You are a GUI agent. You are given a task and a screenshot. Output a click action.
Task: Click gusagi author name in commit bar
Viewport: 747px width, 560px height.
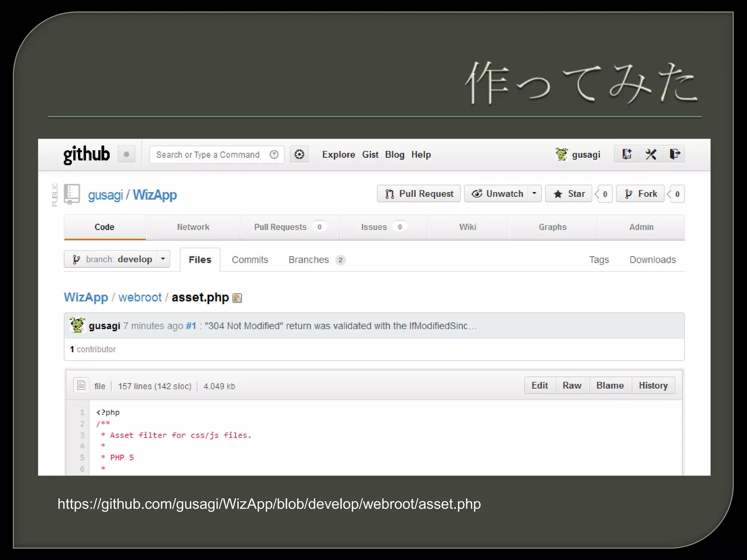(x=104, y=326)
